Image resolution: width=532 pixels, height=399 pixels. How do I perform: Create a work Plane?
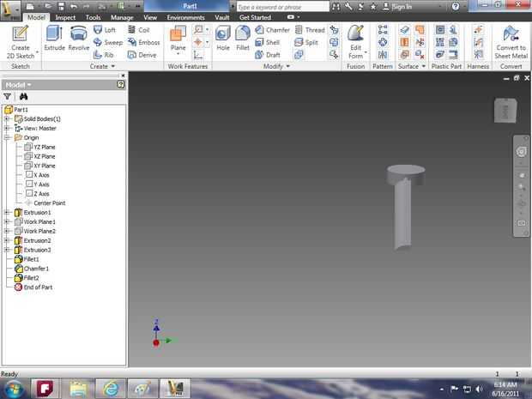tap(178, 39)
